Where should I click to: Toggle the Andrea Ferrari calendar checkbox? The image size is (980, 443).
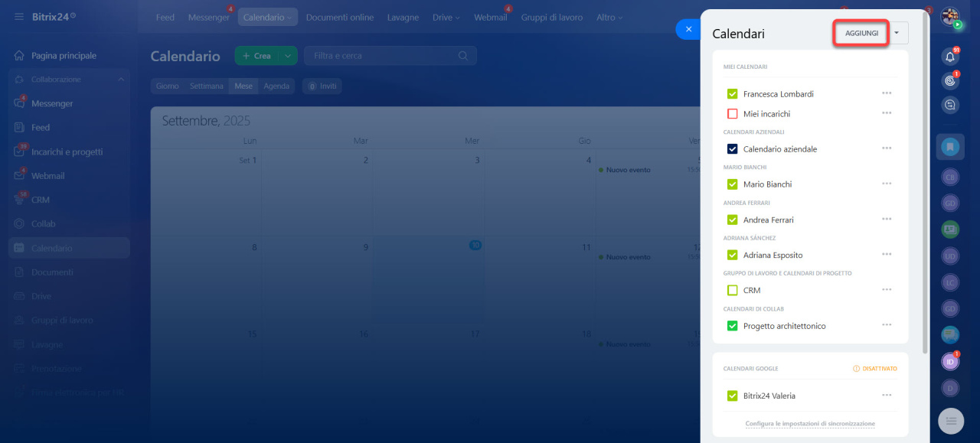[x=733, y=220]
